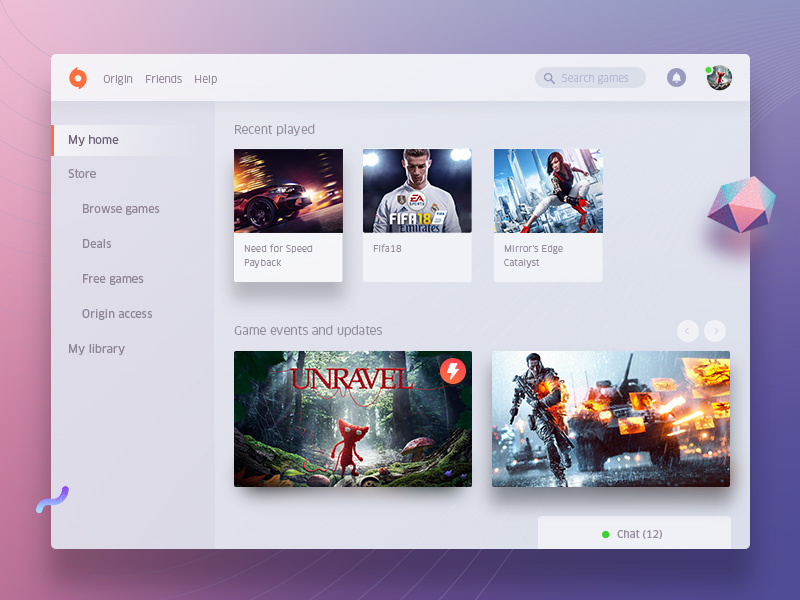The height and width of the screenshot is (600, 800).
Task: Go to next game events slide
Action: pyautogui.click(x=715, y=331)
